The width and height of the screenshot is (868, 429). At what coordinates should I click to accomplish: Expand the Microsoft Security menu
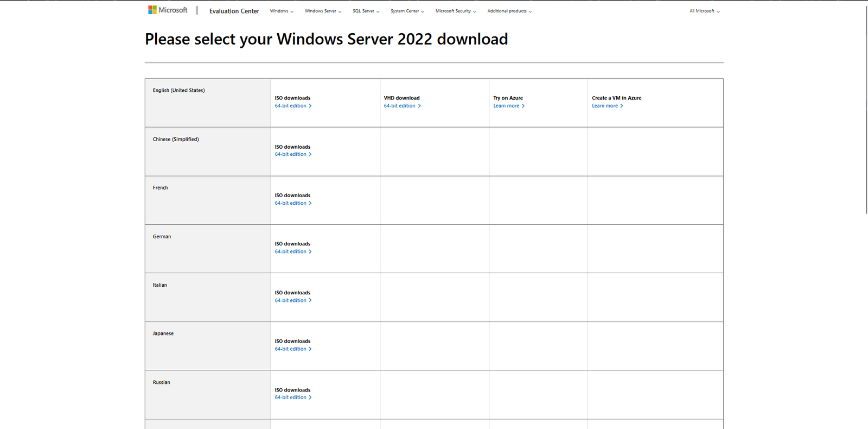click(x=456, y=11)
